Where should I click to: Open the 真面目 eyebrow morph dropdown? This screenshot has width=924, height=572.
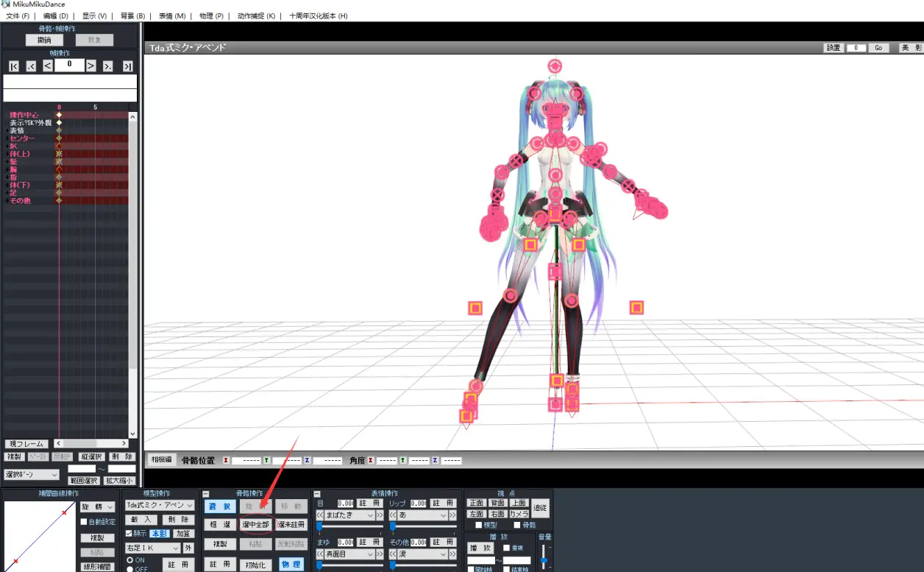350,554
